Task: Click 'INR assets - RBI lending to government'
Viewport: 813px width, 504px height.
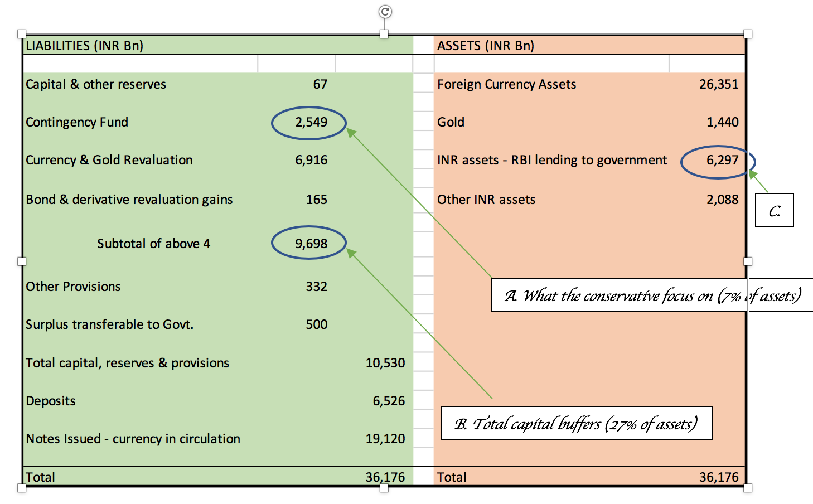Action: pos(552,160)
